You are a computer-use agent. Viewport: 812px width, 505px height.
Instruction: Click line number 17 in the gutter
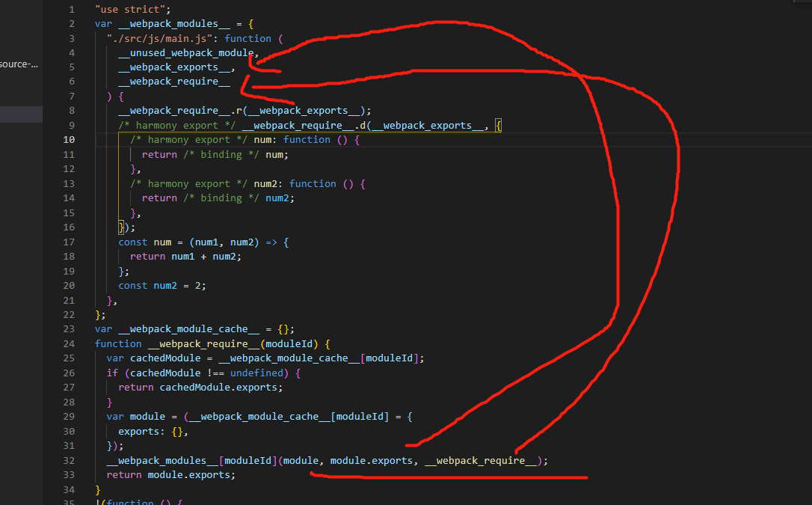point(69,242)
